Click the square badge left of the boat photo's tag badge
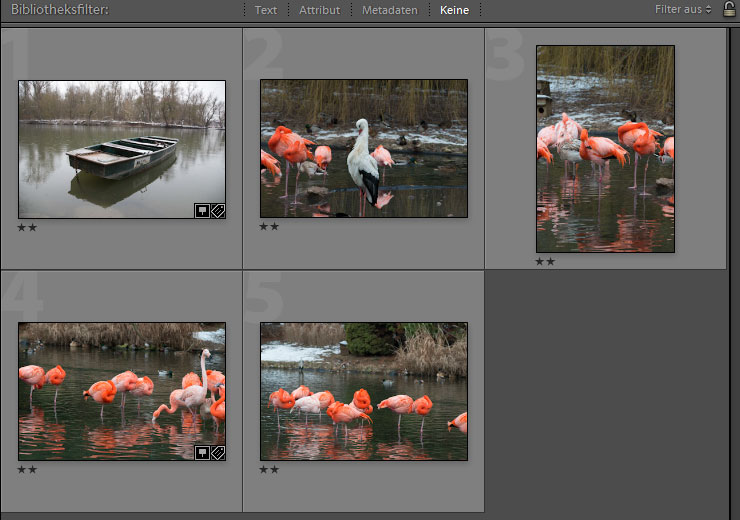Viewport: 740px width, 520px height. pyautogui.click(x=202, y=211)
